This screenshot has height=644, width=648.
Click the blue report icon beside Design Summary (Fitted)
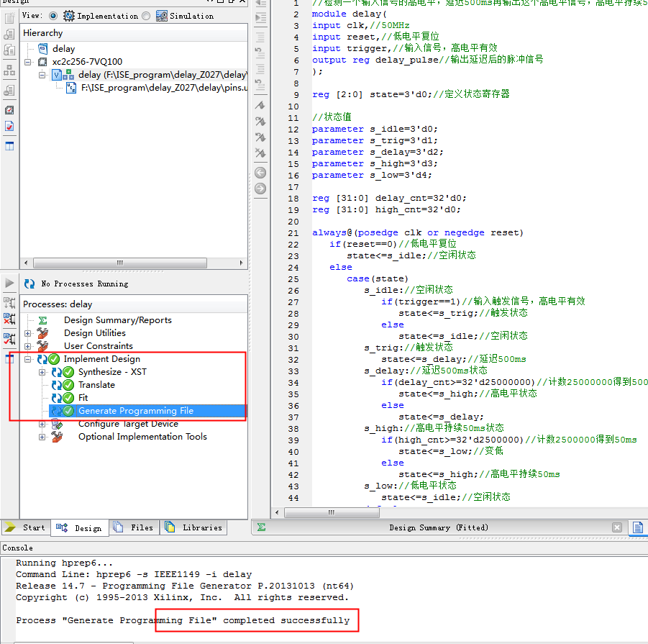(x=639, y=527)
